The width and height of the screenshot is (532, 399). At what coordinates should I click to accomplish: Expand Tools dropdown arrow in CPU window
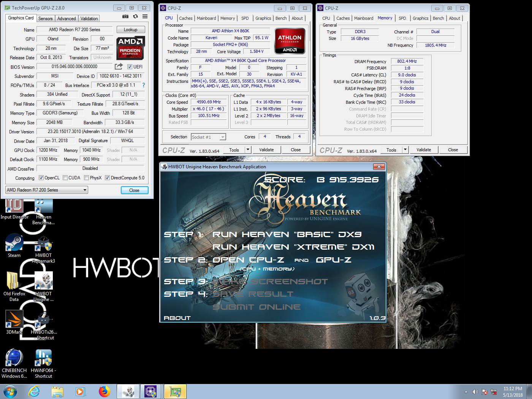click(x=248, y=150)
